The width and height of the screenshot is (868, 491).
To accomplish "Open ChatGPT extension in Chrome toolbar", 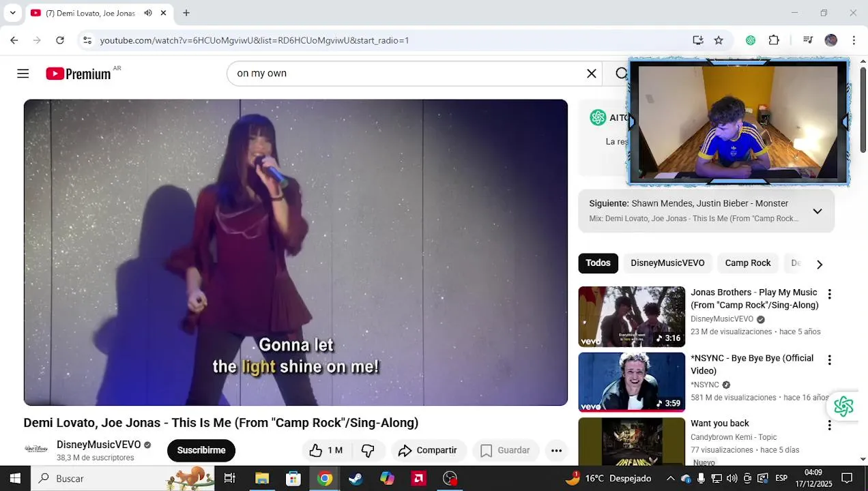I will (751, 40).
